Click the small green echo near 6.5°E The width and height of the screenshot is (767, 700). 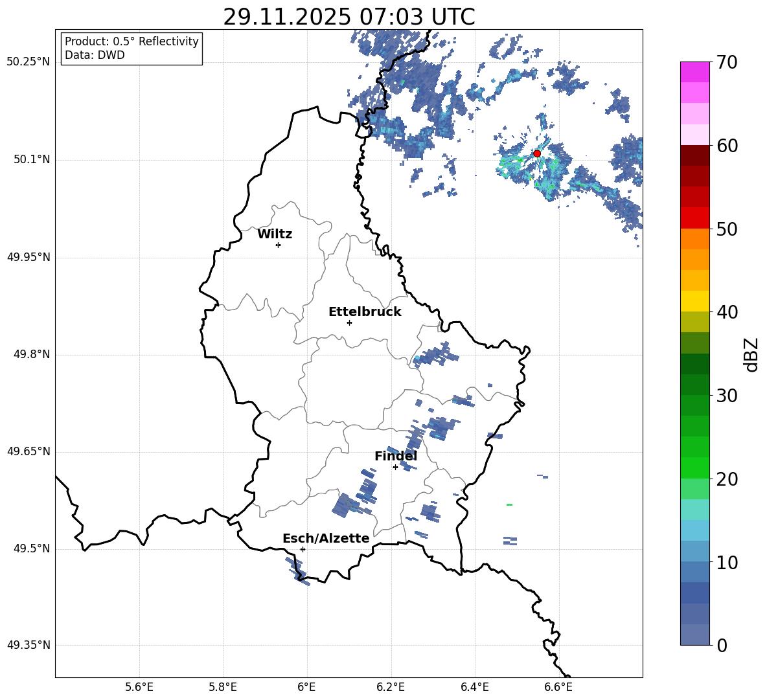pos(509,504)
